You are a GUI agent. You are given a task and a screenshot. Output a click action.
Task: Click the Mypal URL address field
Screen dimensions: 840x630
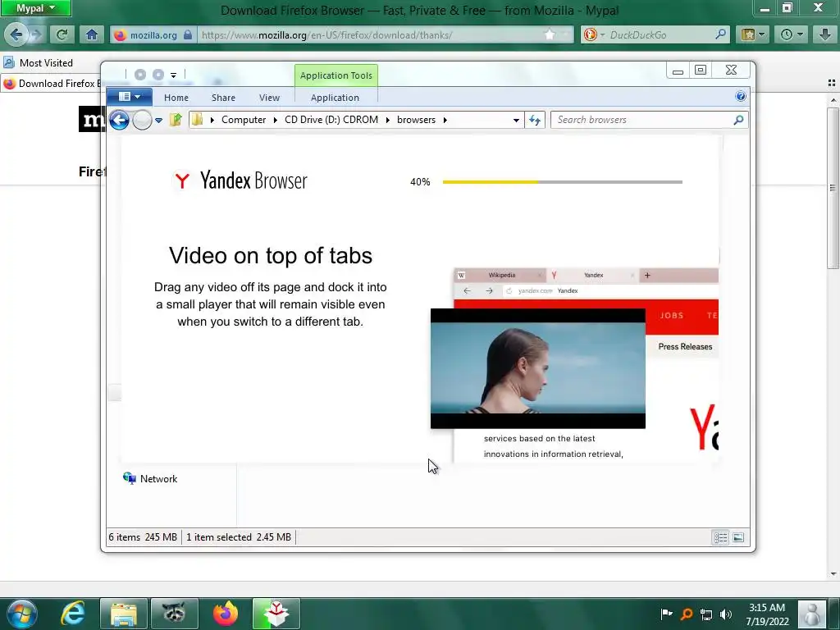click(x=370, y=34)
